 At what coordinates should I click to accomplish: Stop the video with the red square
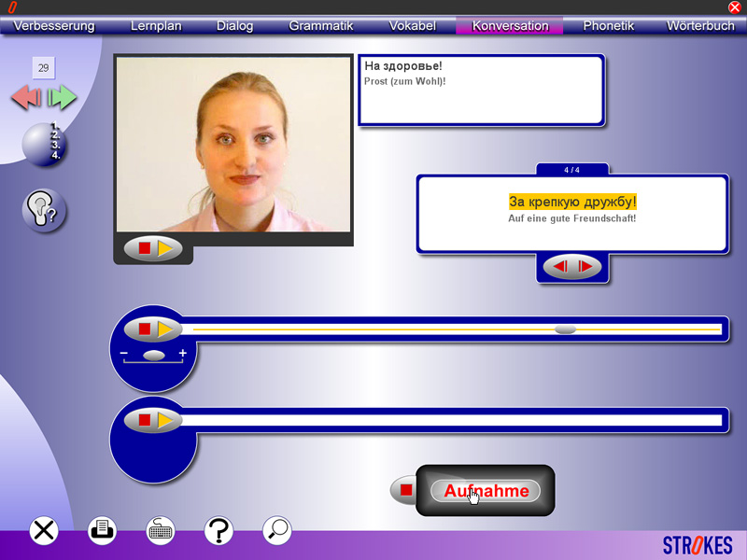point(145,248)
